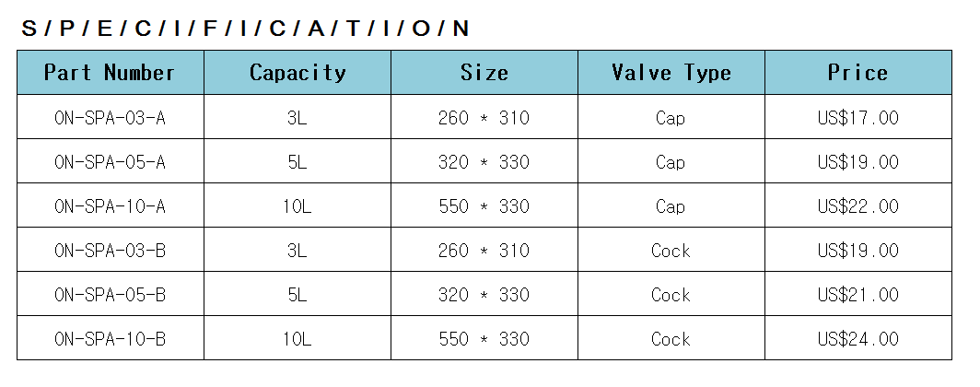This screenshot has width=980, height=387.
Task: Click the SPECIFICATION heading text
Action: 245,29
